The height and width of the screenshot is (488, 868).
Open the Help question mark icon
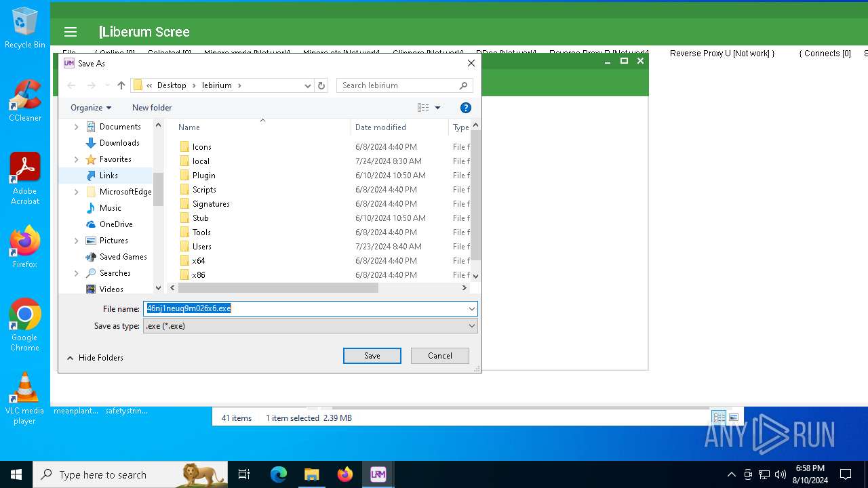point(465,108)
